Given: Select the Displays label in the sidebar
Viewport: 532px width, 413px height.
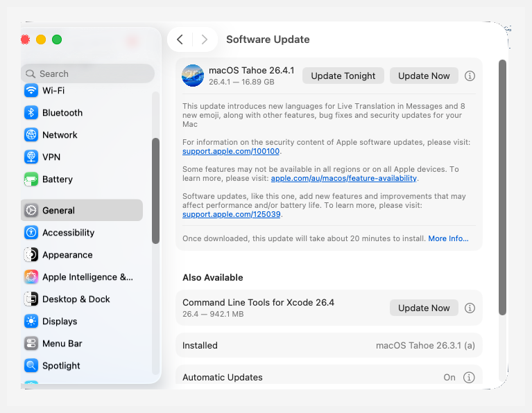Looking at the screenshot, I should tap(60, 322).
